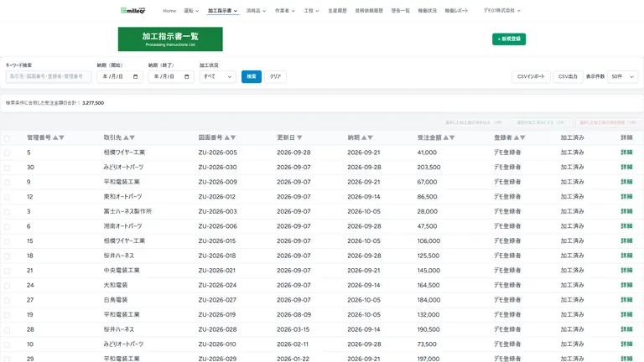Click the CSV出力 button

(x=568, y=77)
